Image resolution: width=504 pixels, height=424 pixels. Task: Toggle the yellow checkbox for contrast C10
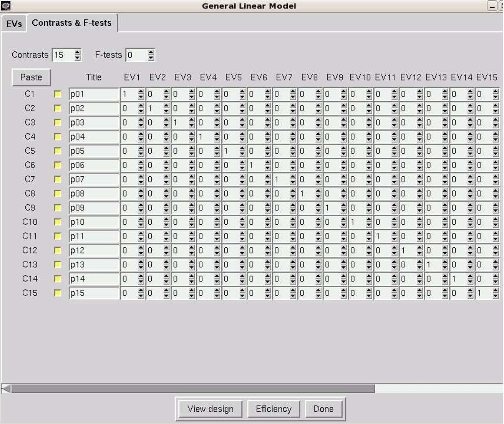pyautogui.click(x=58, y=222)
